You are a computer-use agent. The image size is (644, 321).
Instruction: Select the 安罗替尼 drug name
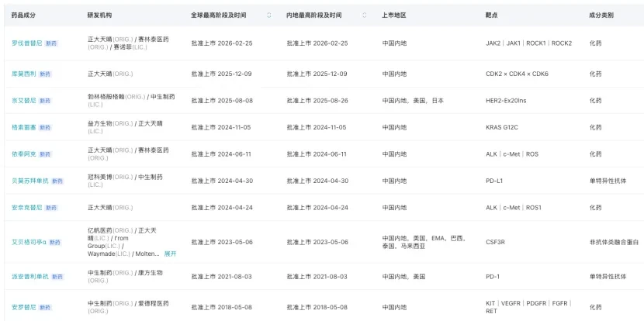tap(24, 307)
